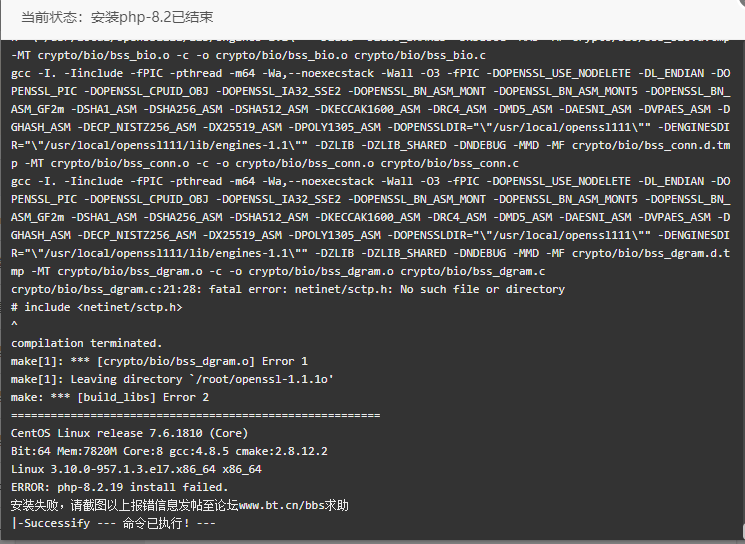
Task: Click the '|-Successify --- 命令已执行' line
Action: click(113, 523)
